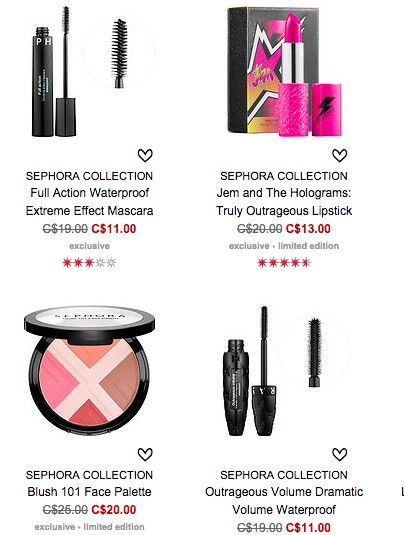Click the C$11.00 sale price of Full Action mascara
Image resolution: width=404 pixels, height=535 pixels.
pos(114,229)
